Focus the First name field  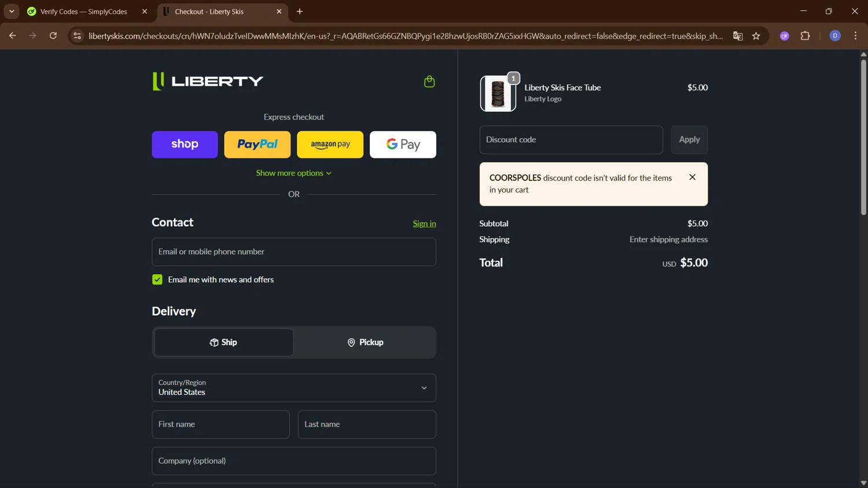pos(220,424)
